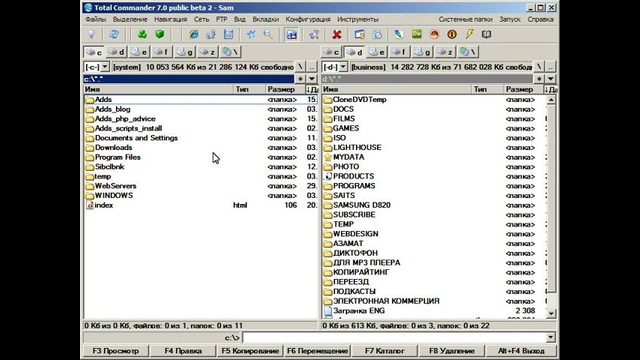Switch right panel to drive f

coord(400,52)
